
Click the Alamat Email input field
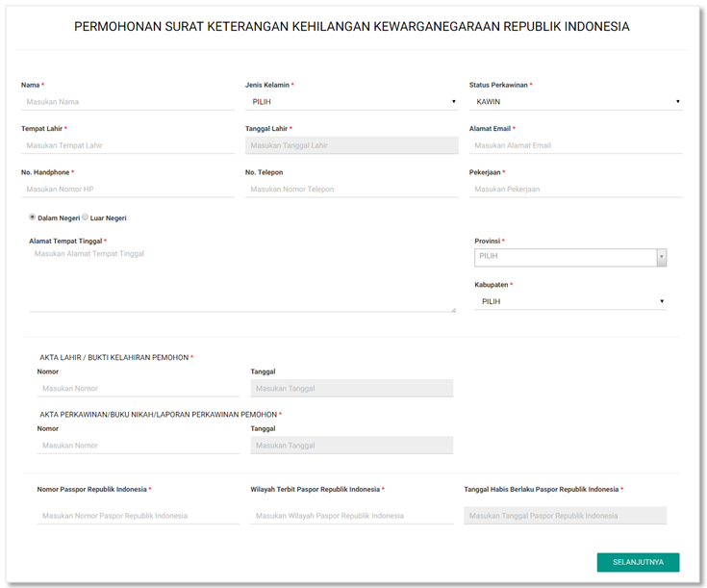(575, 145)
